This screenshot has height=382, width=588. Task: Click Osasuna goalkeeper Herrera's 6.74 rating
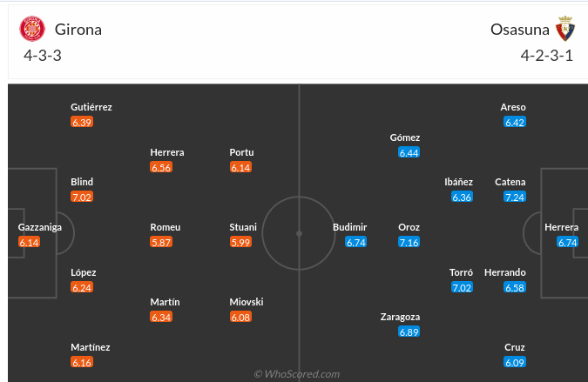point(567,243)
